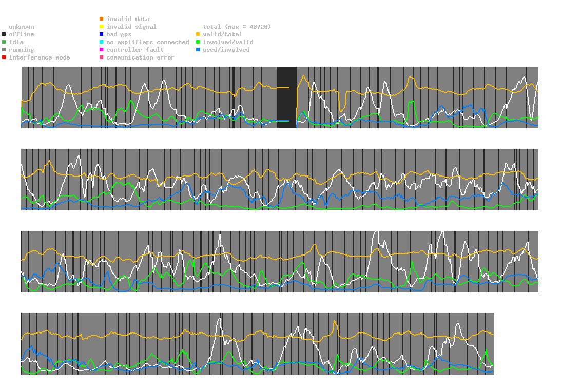This screenshot has width=562, height=392.
Task: Click the gray running legend swatch
Action: coord(4,50)
